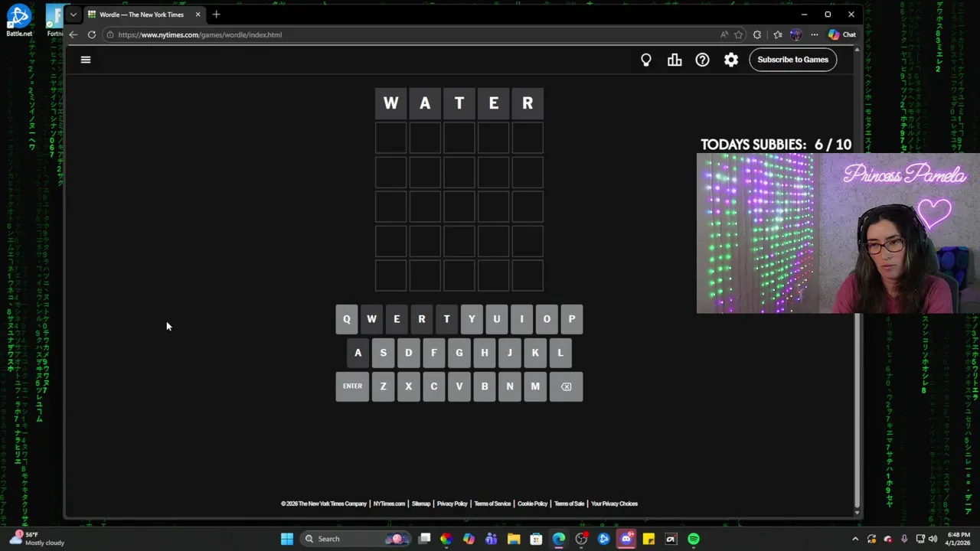The height and width of the screenshot is (551, 980).
Task: Tap the P key on the Wordle keyboard
Action: click(x=572, y=319)
